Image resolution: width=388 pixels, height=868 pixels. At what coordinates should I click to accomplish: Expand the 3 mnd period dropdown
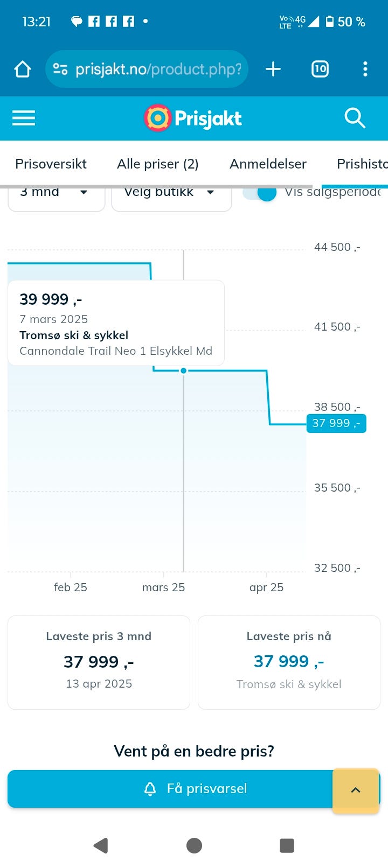(56, 195)
